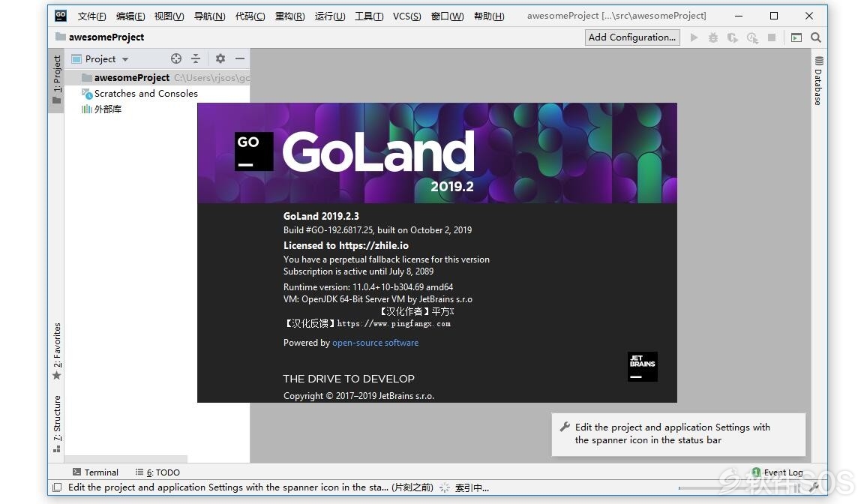Open the 窗口(W) menu
The width and height of the screenshot is (867, 504).
click(x=447, y=16)
